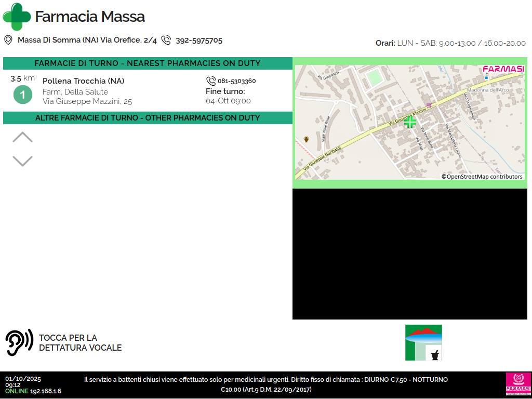Open the Pollena Trocchia (NA) pharmacy entry

(x=83, y=81)
